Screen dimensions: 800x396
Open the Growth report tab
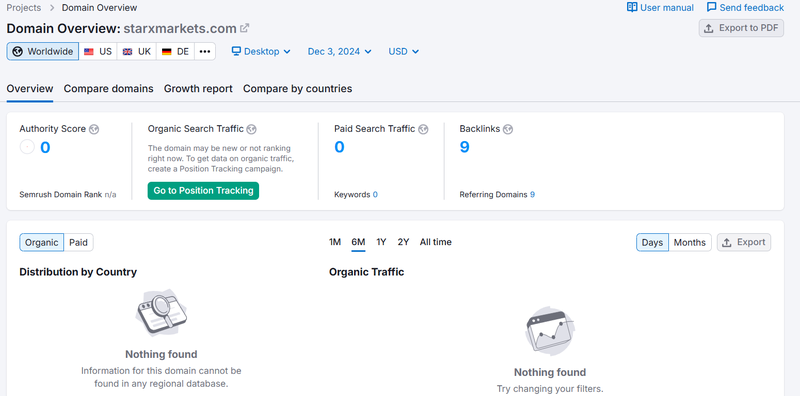point(198,89)
